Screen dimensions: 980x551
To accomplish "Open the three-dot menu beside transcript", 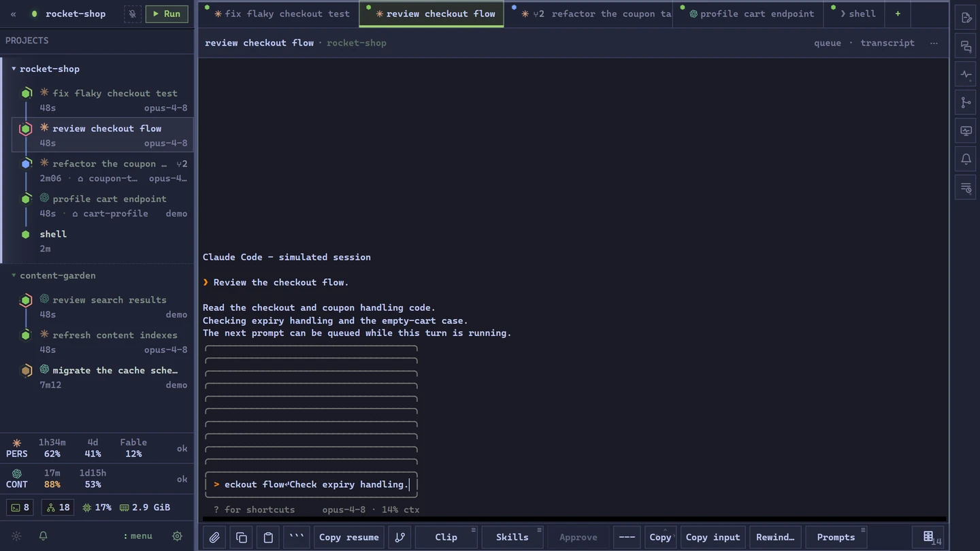I will (x=934, y=43).
